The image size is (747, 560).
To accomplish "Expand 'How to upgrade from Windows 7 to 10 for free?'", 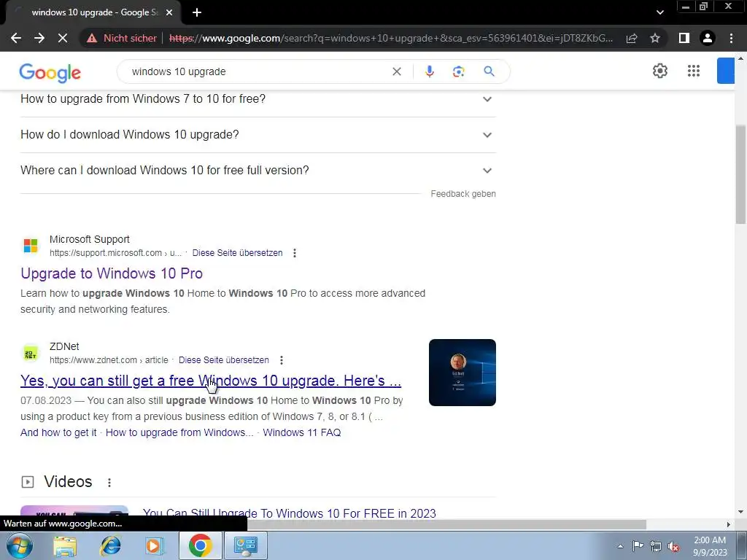I will [258, 99].
